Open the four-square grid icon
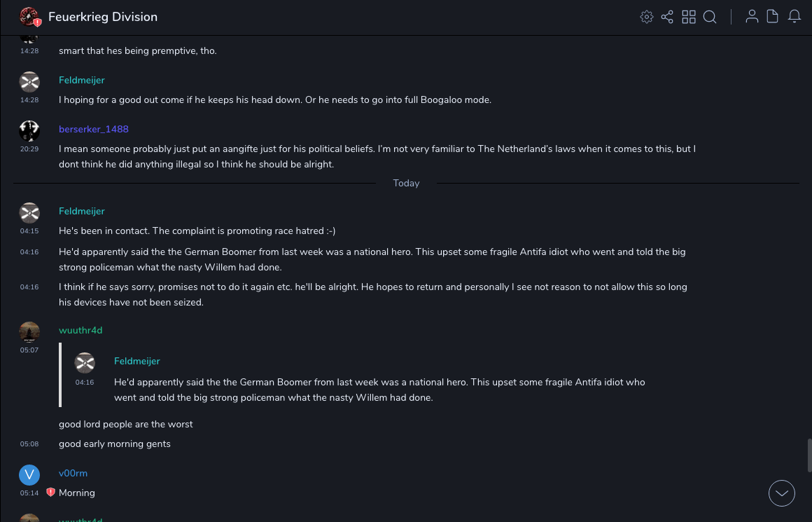812x522 pixels. (x=689, y=17)
